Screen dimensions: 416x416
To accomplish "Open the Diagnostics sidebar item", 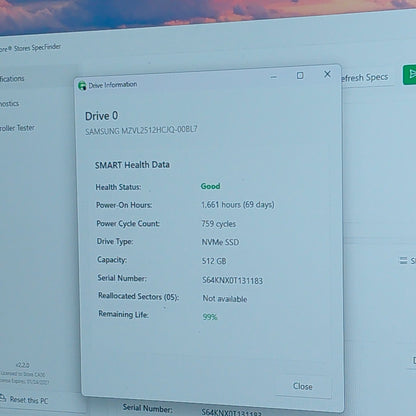I will (9, 104).
